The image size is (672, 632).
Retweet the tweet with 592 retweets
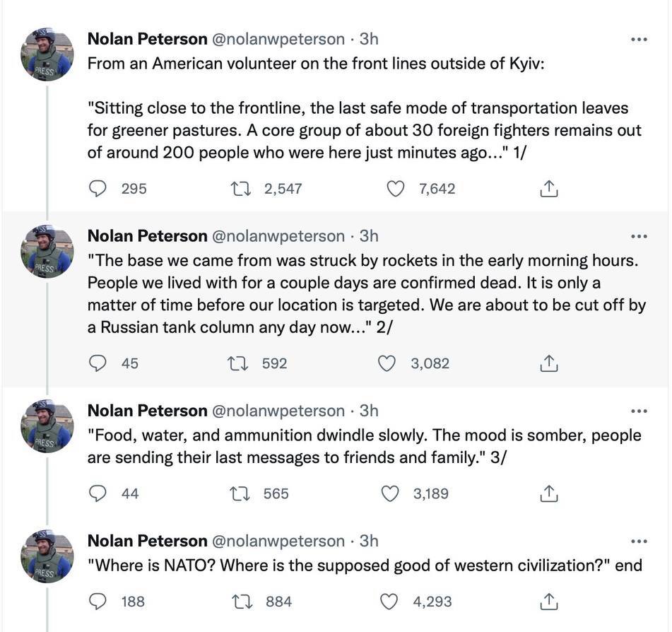click(x=237, y=363)
